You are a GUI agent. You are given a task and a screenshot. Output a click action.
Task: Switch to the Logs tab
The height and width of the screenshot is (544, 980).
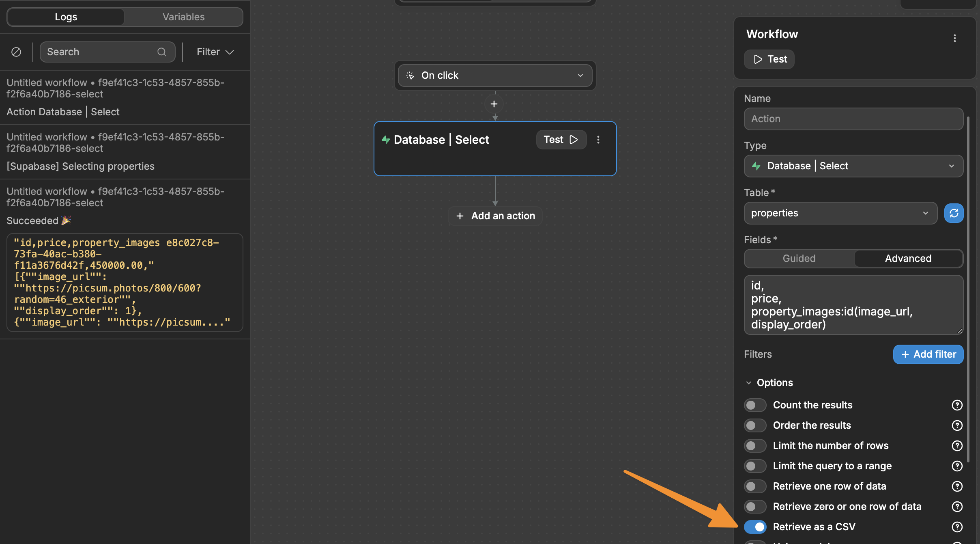[66, 17]
